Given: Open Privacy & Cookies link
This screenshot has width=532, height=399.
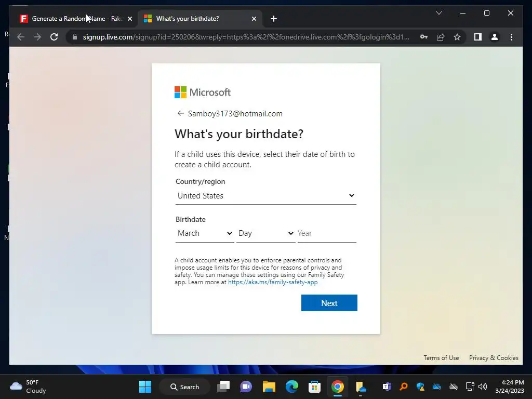Looking at the screenshot, I should pyautogui.click(x=494, y=358).
